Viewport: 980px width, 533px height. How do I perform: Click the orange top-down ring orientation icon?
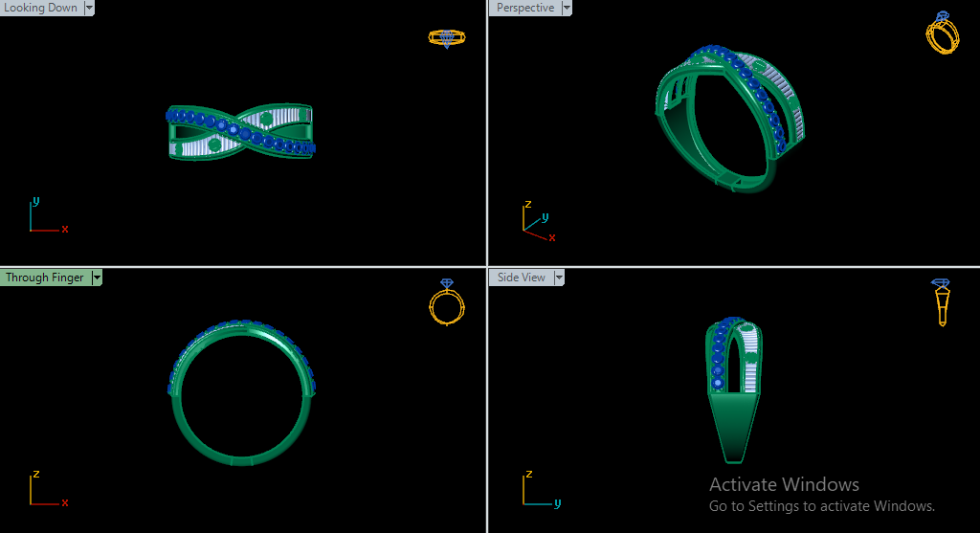click(446, 38)
